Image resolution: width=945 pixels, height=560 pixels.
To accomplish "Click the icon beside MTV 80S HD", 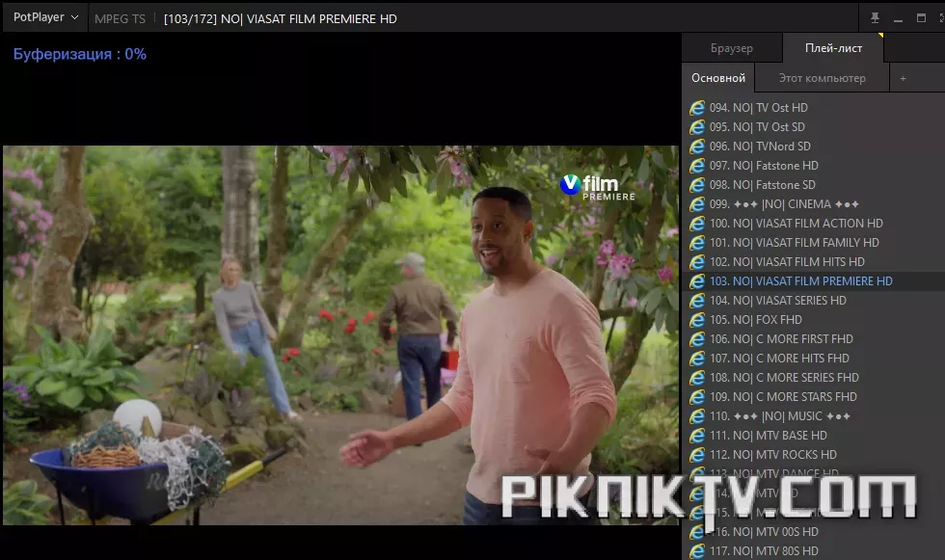I will 697,551.
